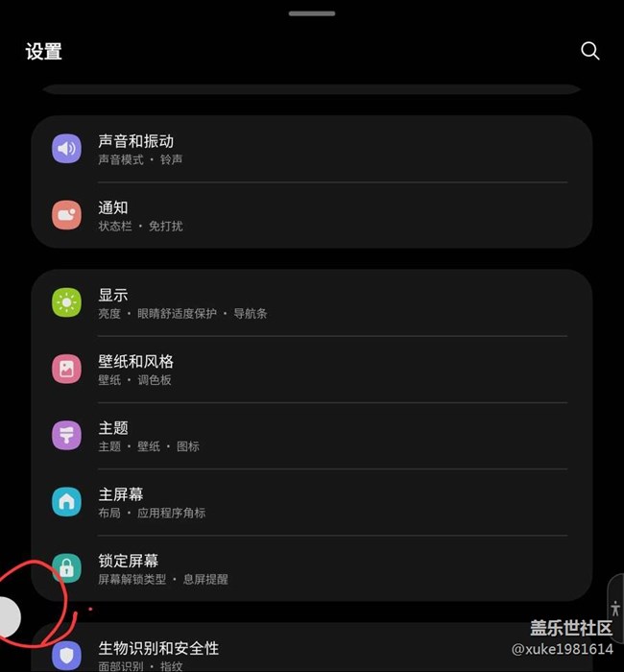Tap the purple paintbrush themes icon
This screenshot has width=624, height=672.
point(66,436)
